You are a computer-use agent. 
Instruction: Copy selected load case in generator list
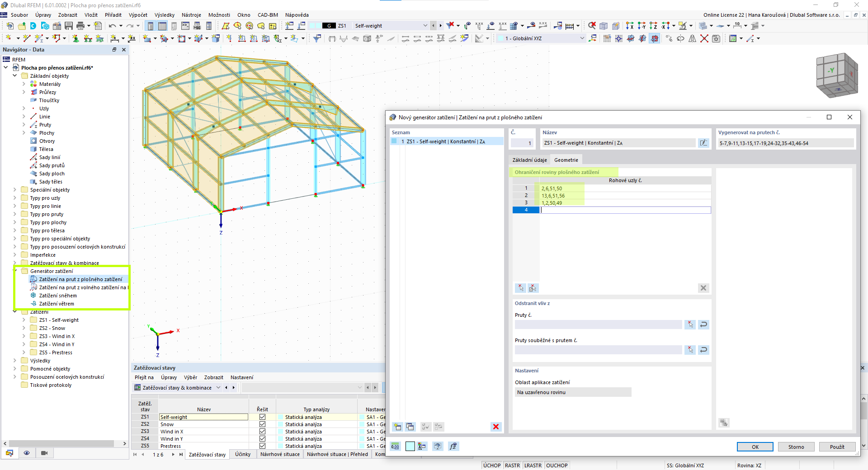coord(410,427)
